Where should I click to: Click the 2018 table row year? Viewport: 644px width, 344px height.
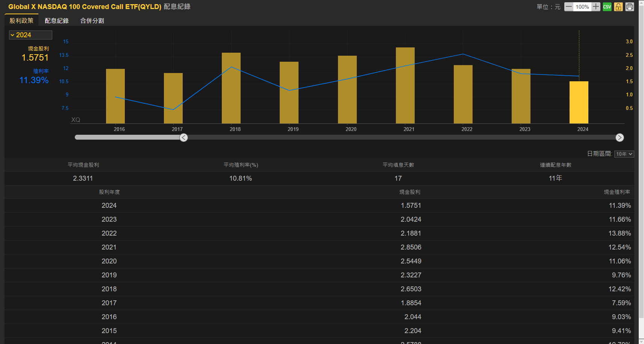pyautogui.click(x=109, y=289)
